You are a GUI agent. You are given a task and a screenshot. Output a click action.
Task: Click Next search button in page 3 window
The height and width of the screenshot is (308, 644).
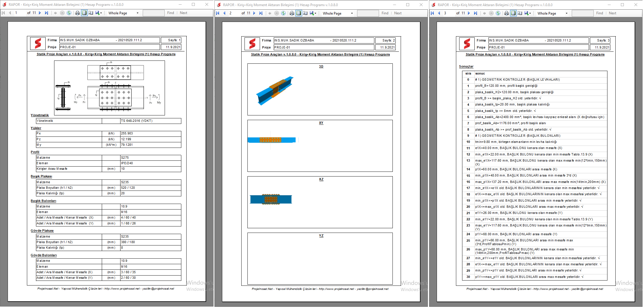612,13
